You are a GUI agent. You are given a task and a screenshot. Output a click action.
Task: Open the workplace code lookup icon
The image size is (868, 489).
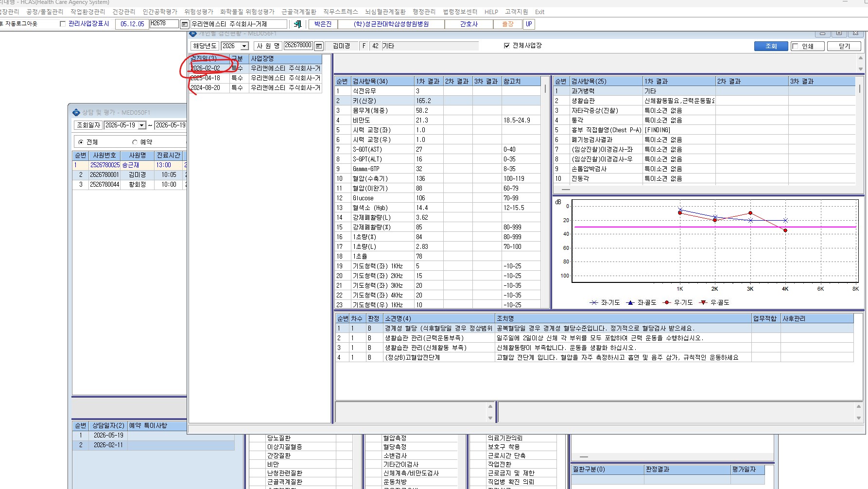pos(185,24)
